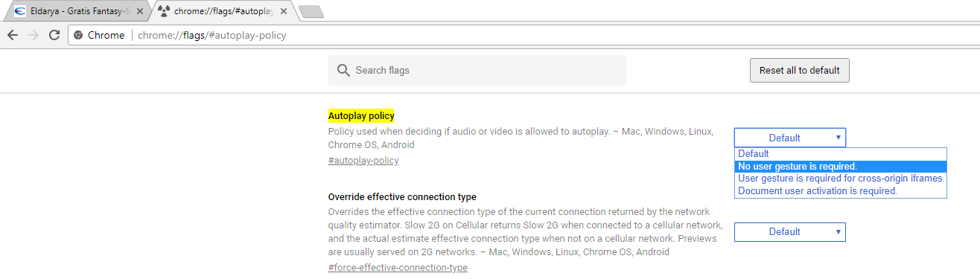
Task: Click the Reset all to default button
Action: point(799,70)
